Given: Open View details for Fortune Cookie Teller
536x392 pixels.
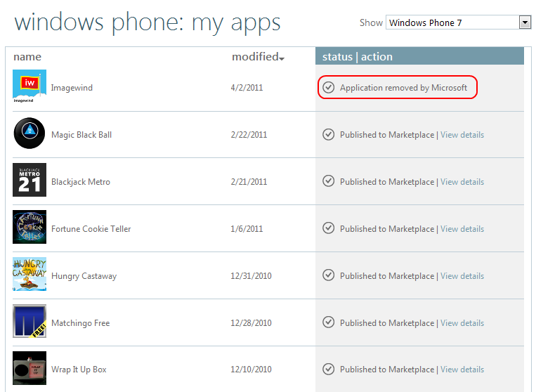Looking at the screenshot, I should point(462,228).
